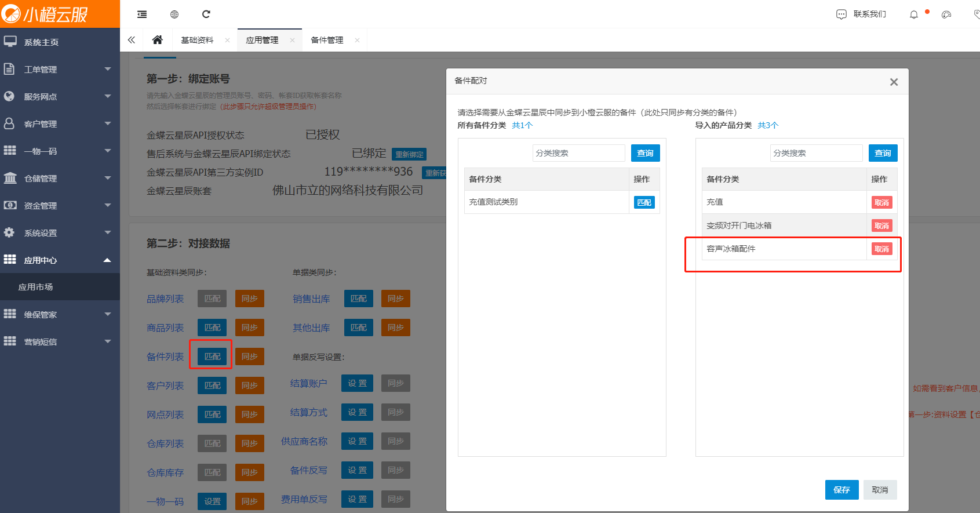
Task: Click the 工单管理 document icon
Action: click(9, 69)
